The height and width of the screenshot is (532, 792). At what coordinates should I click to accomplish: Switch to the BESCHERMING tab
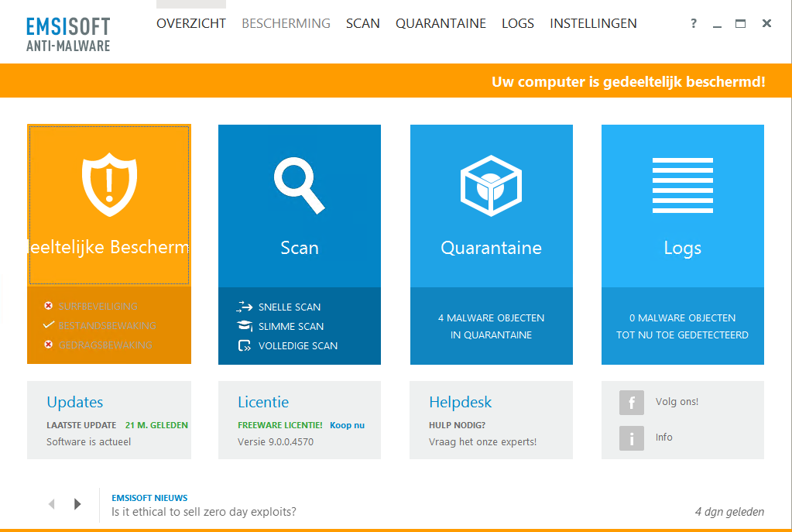[286, 23]
